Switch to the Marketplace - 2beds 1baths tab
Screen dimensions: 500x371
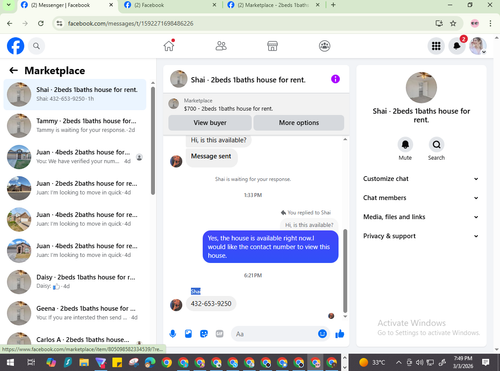click(273, 5)
